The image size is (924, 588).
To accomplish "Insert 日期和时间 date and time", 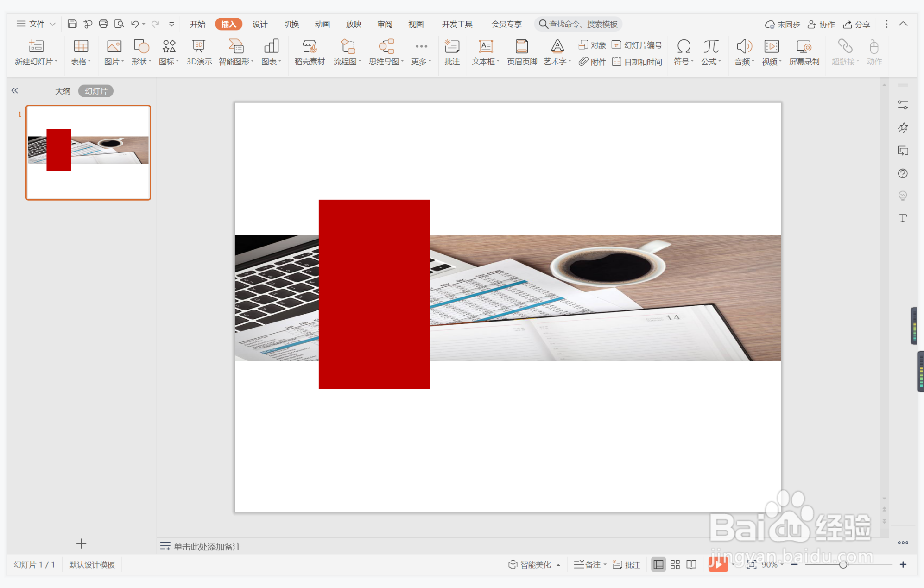I will [x=637, y=62].
